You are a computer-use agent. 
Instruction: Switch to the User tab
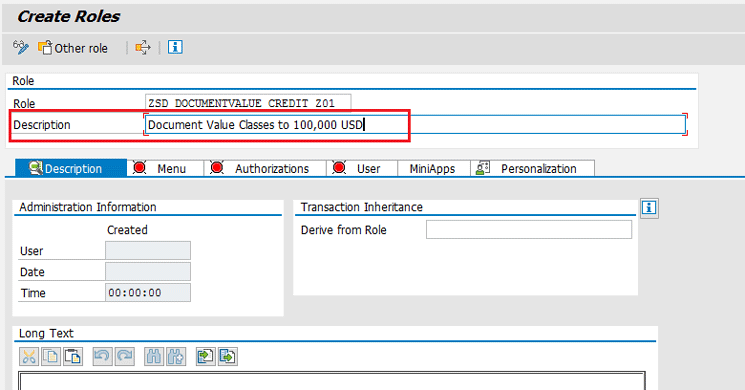362,168
